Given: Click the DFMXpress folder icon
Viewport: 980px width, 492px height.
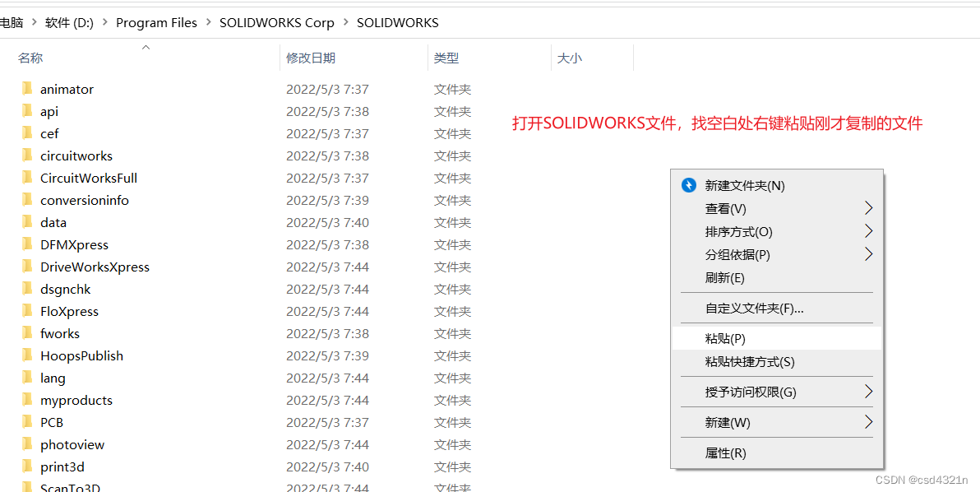Looking at the screenshot, I should tap(27, 244).
